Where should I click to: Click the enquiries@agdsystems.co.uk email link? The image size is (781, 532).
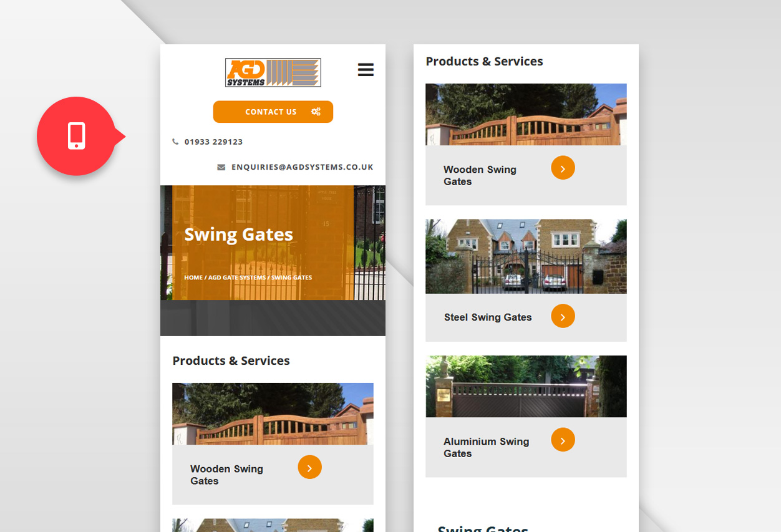pos(303,167)
